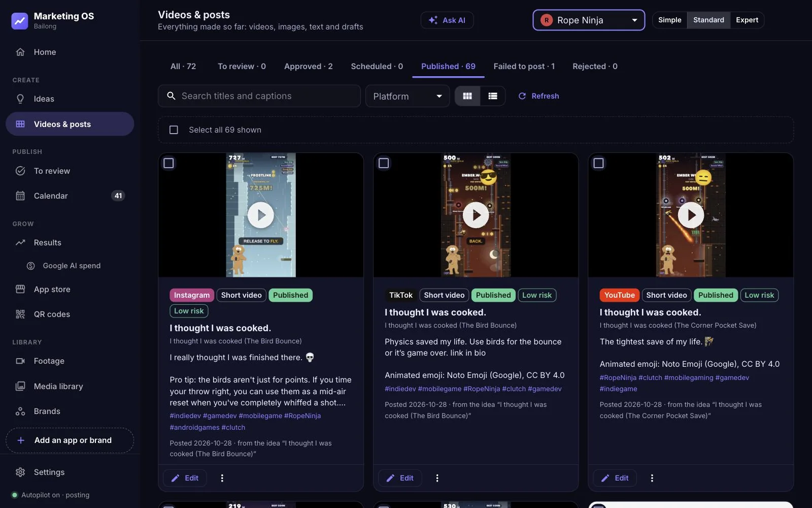
Task: Open the Home page from the sidebar
Action: click(x=70, y=52)
